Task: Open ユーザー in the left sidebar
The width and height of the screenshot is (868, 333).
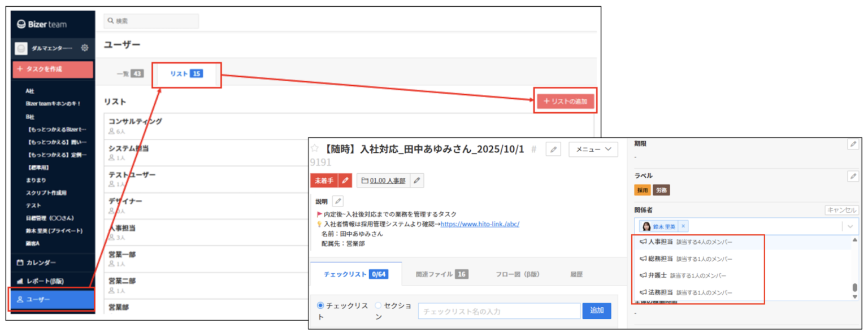Action: click(51, 299)
